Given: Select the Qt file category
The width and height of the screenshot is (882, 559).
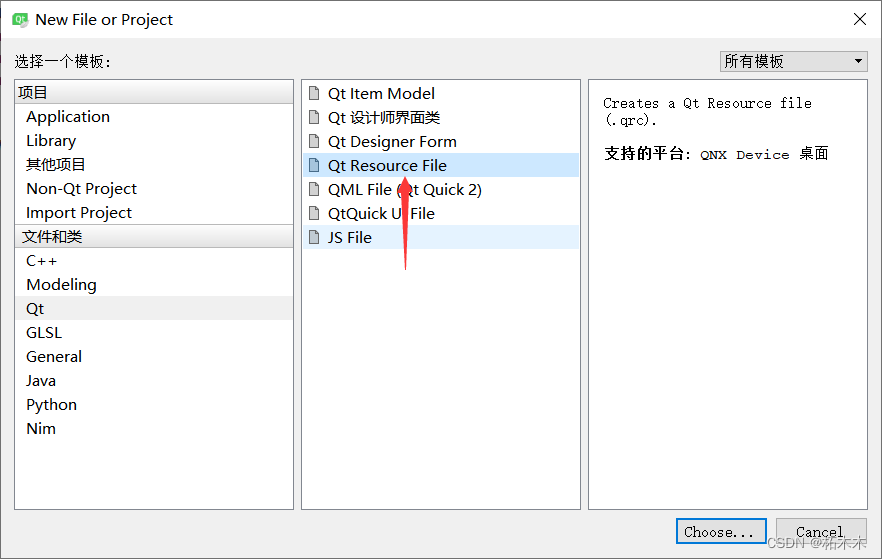Looking at the screenshot, I should 154,308.
